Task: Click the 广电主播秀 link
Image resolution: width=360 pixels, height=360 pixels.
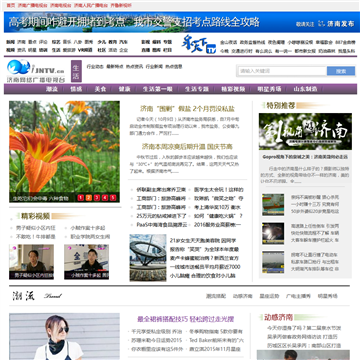Action: [298, 296]
